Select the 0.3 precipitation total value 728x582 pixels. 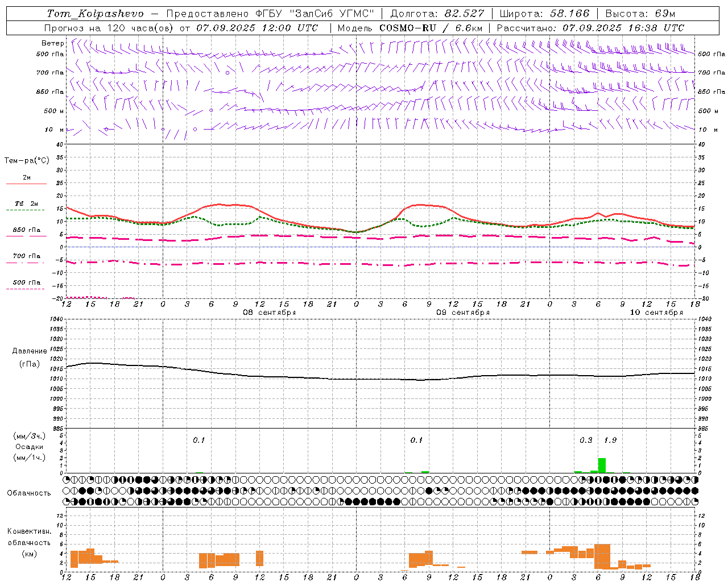[x=586, y=440]
